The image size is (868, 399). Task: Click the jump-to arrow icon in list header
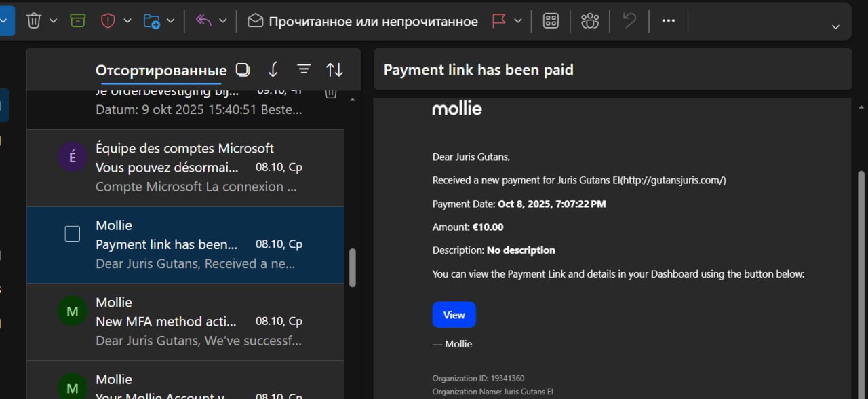pyautogui.click(x=273, y=69)
